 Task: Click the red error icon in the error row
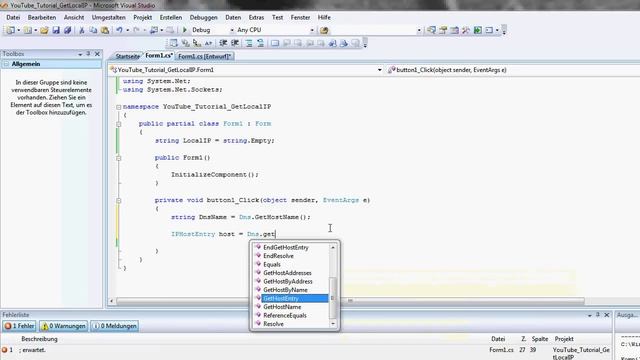[x=4, y=350]
